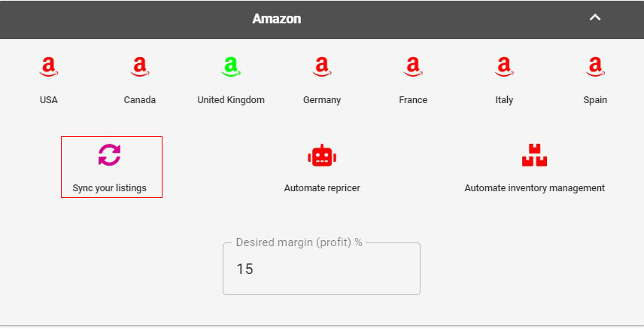Collapse the Amazon section with chevron

coord(595,17)
